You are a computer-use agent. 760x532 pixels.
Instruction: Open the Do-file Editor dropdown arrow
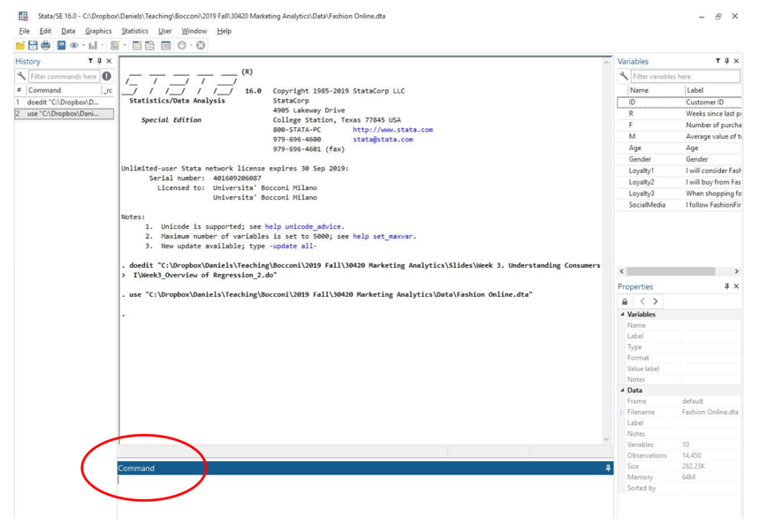click(x=125, y=46)
